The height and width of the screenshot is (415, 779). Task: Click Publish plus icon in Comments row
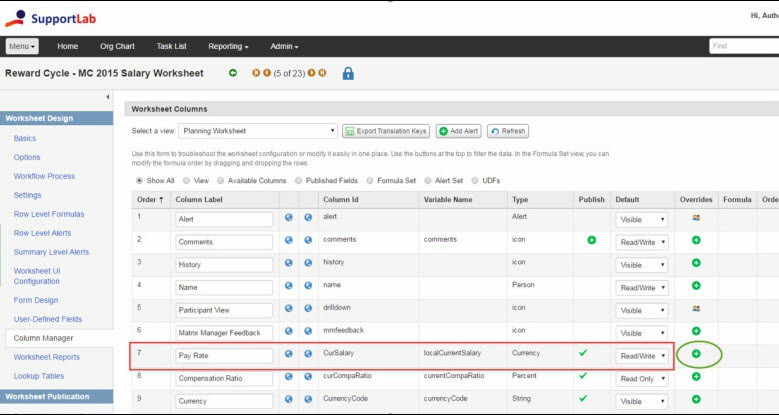[592, 240]
